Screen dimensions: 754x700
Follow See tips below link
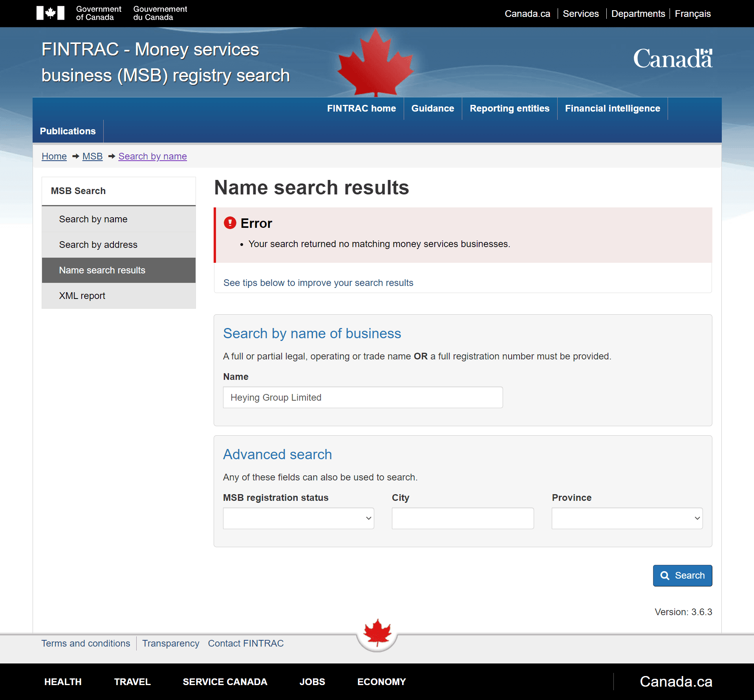tap(318, 283)
